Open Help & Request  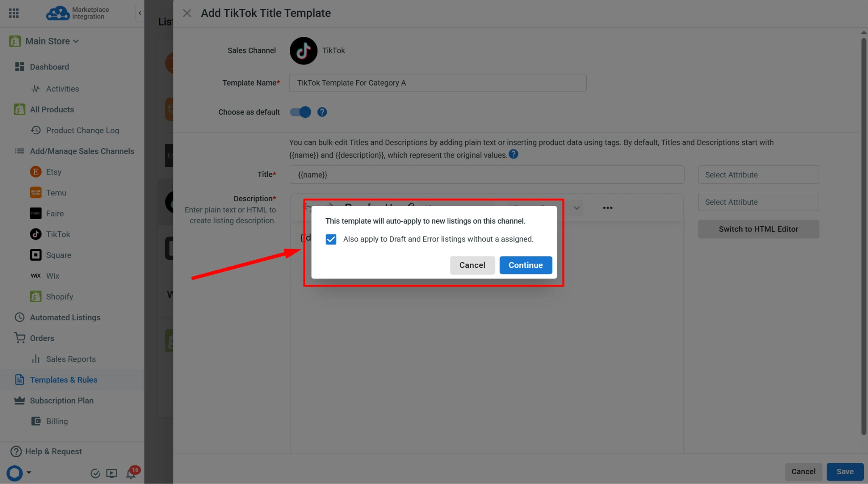(53, 451)
